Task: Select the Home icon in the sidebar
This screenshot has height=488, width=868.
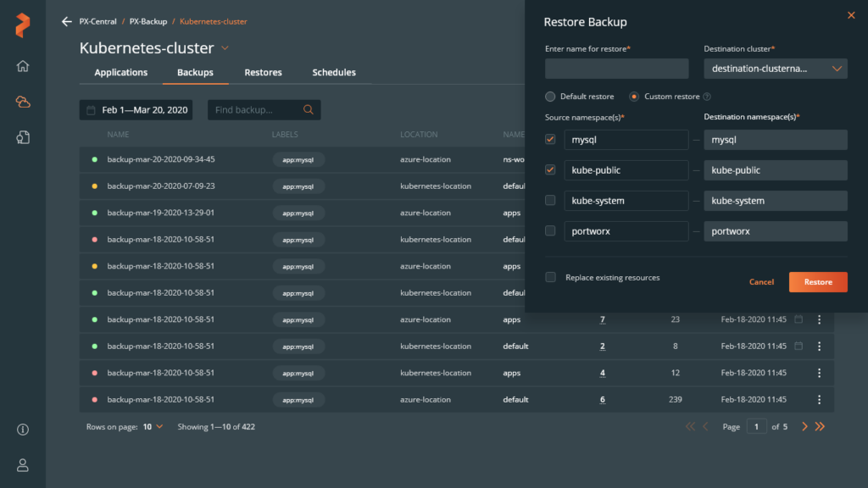Action: click(x=22, y=65)
